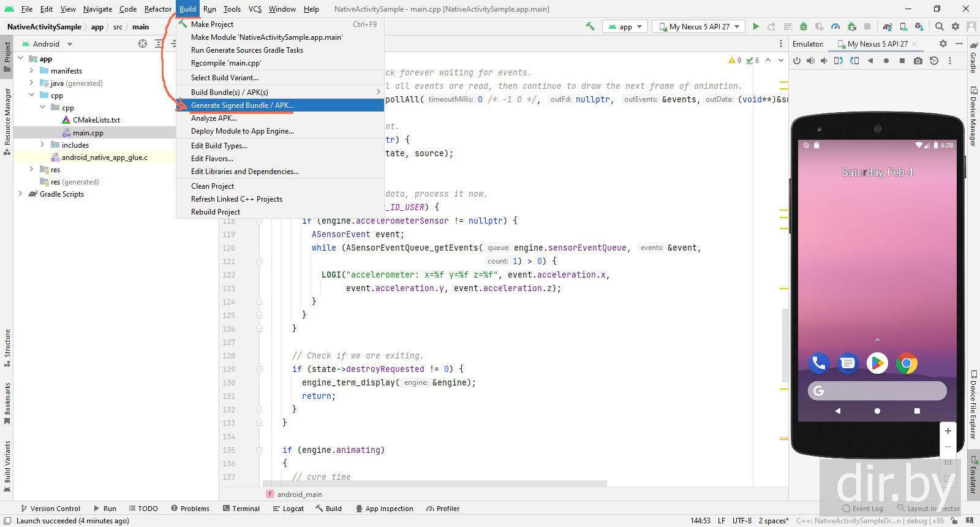Screen dimensions: 980x527
Task: Click emulator zoom in plus button
Action: pos(948,431)
